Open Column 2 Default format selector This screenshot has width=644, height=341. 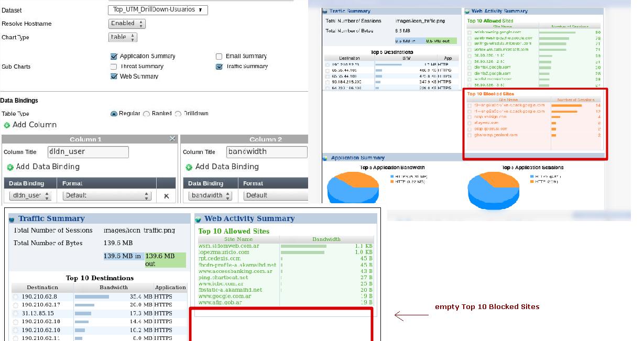tap(276, 195)
